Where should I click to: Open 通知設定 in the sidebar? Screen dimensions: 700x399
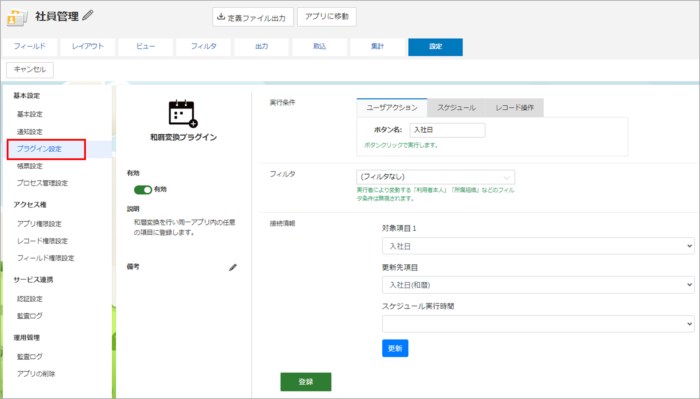coord(30,132)
